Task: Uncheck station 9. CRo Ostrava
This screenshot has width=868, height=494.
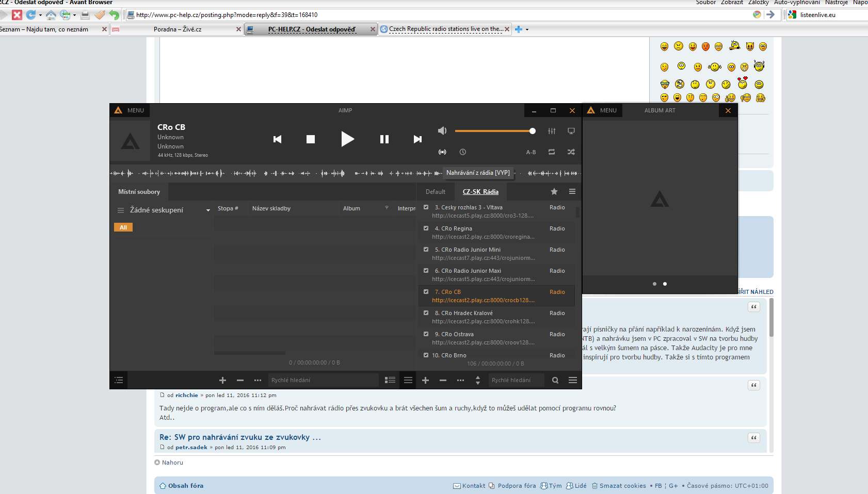Action: click(x=426, y=334)
